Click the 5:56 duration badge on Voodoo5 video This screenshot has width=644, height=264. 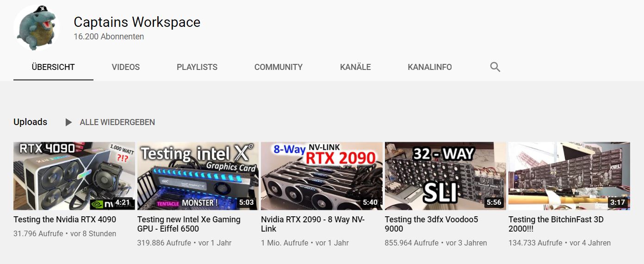tap(494, 202)
